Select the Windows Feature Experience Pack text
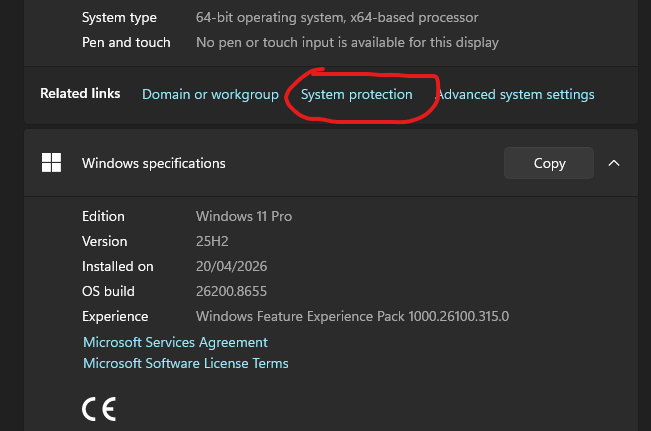 pos(352,316)
